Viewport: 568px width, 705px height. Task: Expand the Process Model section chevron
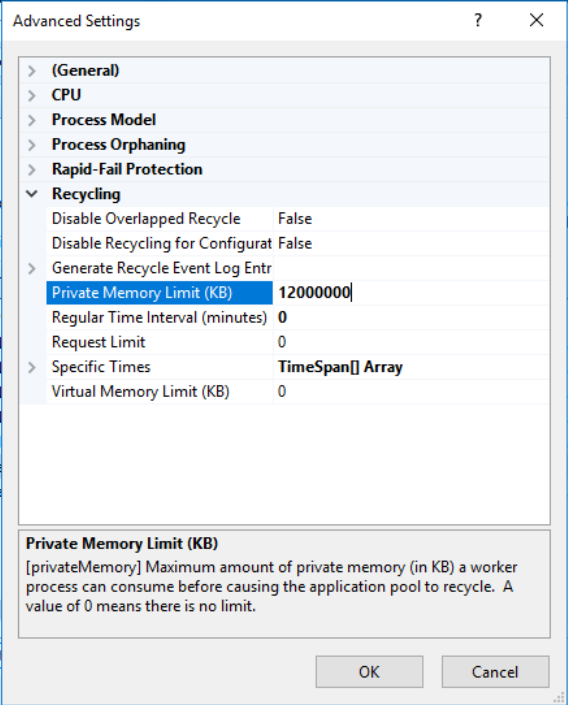pyautogui.click(x=31, y=120)
